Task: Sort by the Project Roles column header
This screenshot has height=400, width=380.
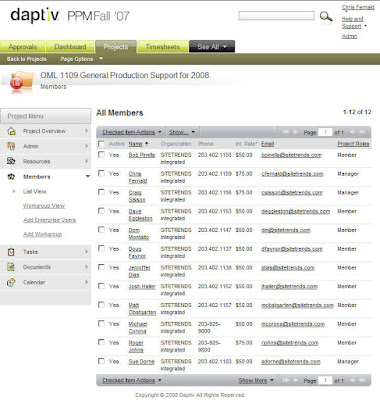Action: [353, 144]
